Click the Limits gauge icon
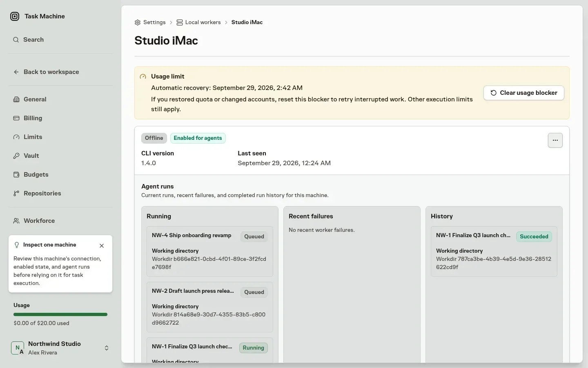This screenshot has width=588, height=368. [16, 137]
